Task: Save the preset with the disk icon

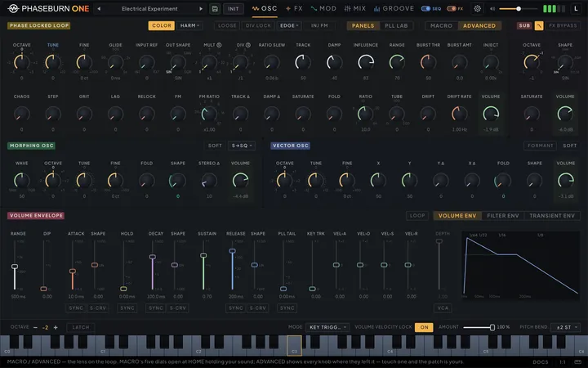Action: point(215,9)
